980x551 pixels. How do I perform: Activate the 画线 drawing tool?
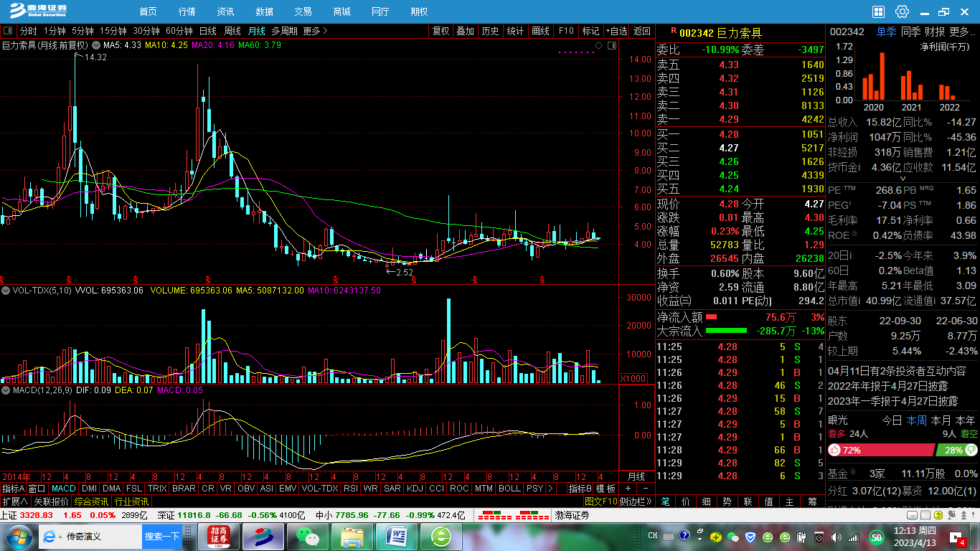tap(540, 31)
